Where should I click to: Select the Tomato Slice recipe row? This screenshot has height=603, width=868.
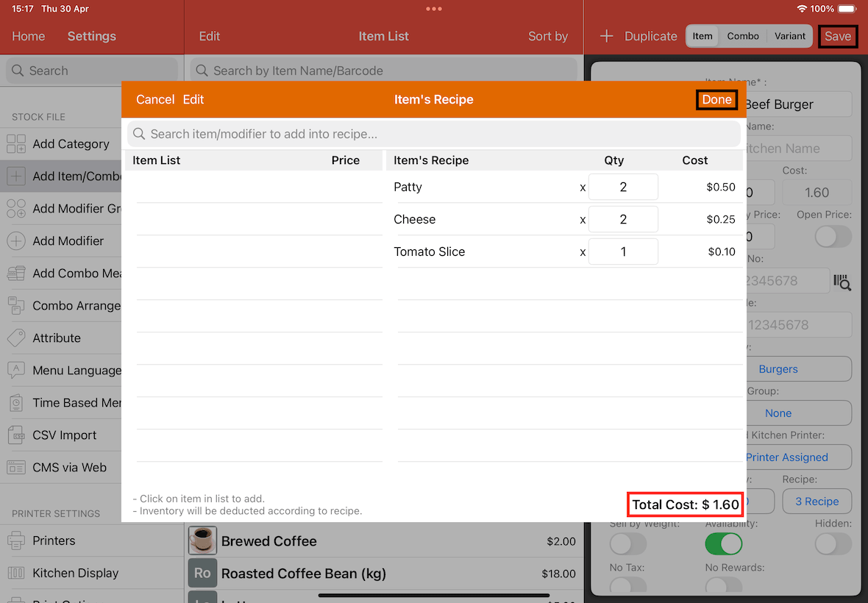tap(566, 251)
